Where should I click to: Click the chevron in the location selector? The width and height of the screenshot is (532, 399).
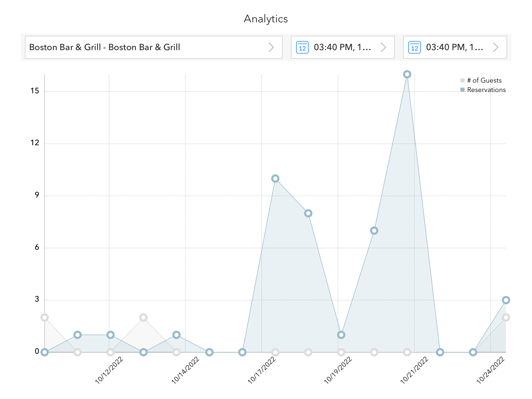(x=271, y=47)
